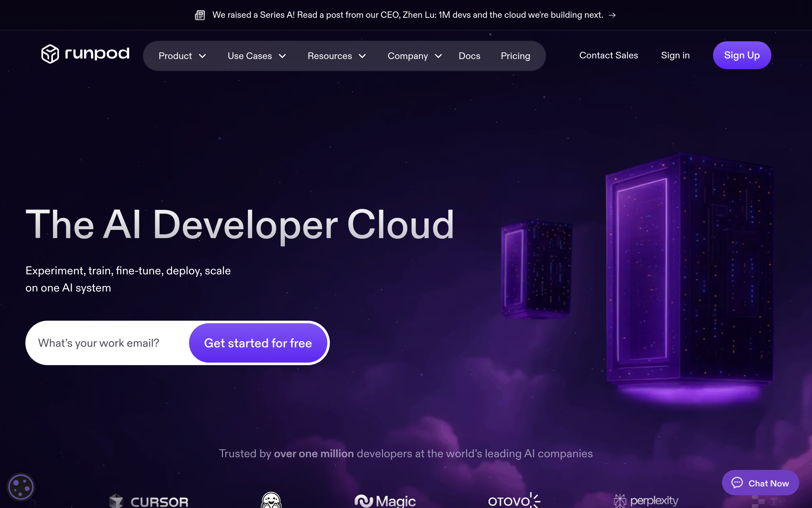Expand the Product dropdown chevron
Viewport: 812px width, 508px height.
[x=202, y=56]
